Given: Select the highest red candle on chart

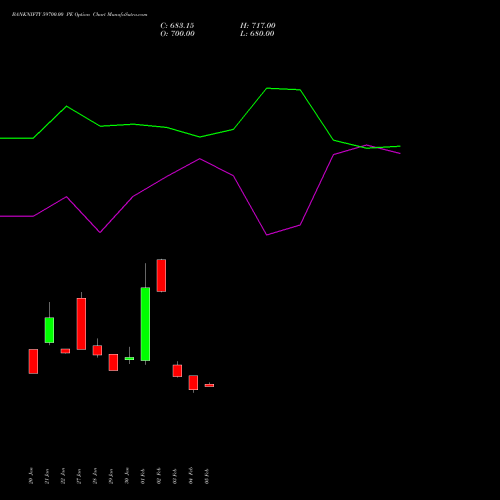Looking at the screenshot, I should [161, 275].
